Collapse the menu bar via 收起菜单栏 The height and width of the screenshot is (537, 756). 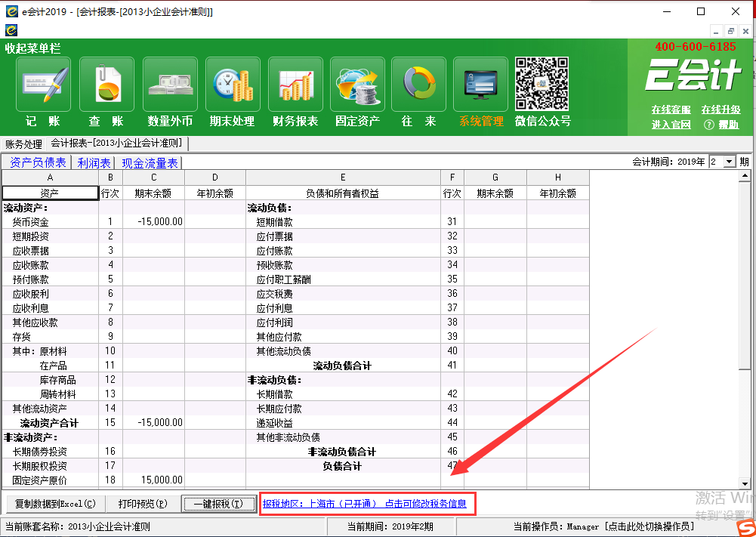[32, 48]
